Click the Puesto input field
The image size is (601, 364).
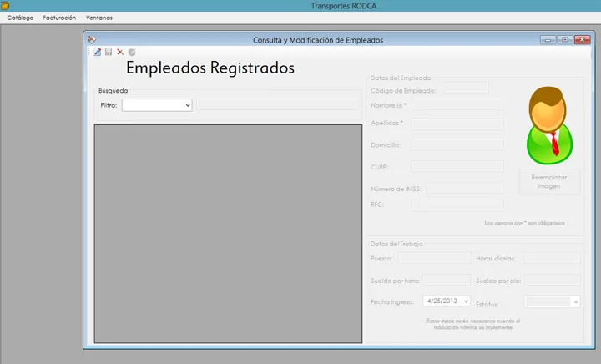pyautogui.click(x=434, y=258)
